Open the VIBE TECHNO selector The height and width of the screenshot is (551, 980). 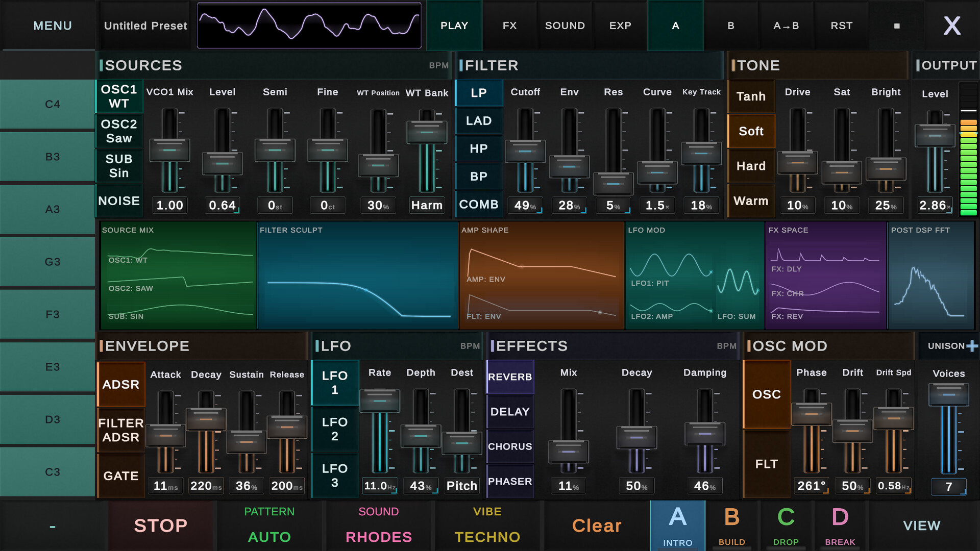[487, 525]
